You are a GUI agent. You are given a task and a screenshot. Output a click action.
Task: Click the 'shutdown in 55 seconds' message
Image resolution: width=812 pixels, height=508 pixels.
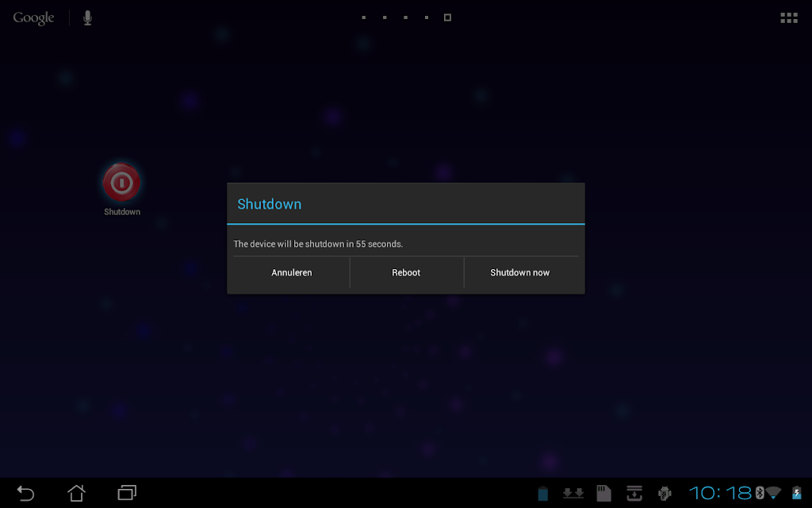coord(318,244)
